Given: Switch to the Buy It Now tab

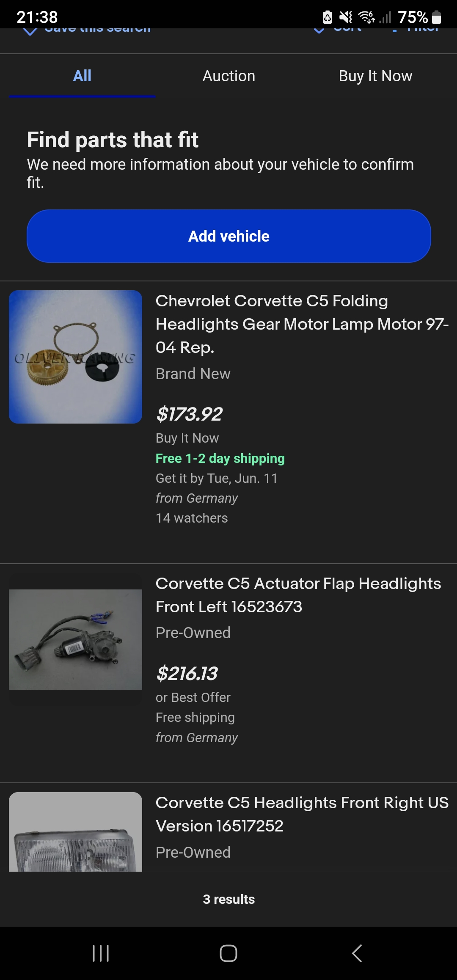Looking at the screenshot, I should 375,76.
